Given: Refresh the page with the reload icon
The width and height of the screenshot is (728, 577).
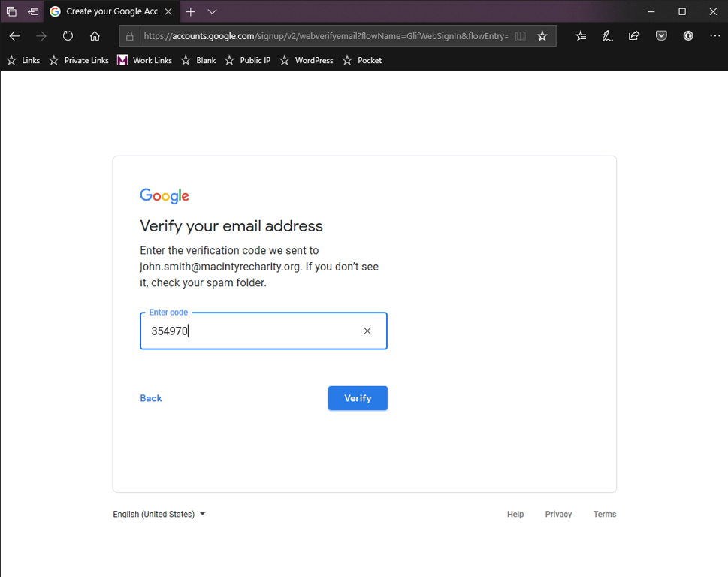Looking at the screenshot, I should pyautogui.click(x=68, y=35).
